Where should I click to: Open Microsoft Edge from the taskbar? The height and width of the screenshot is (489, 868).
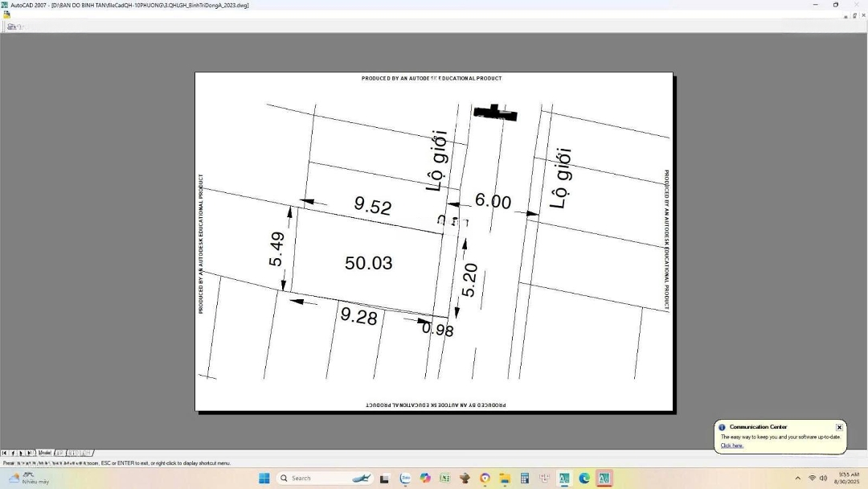click(584, 479)
